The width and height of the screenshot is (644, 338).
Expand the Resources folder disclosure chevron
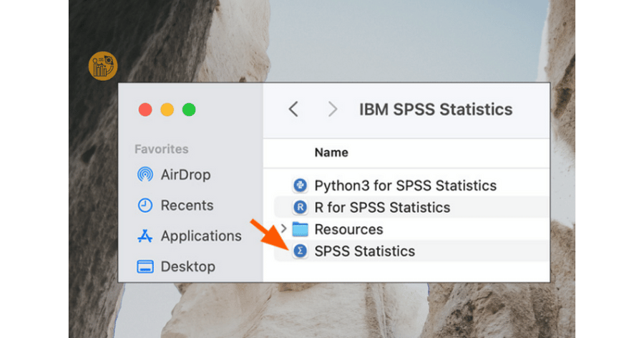284,228
